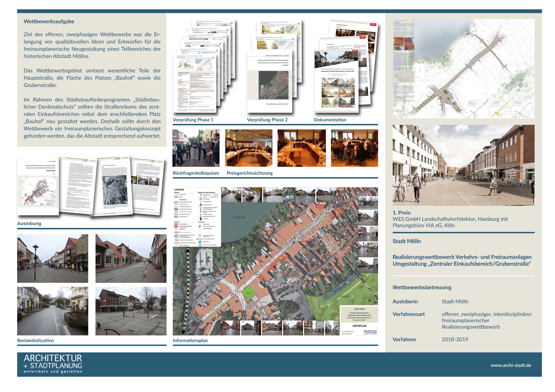Click the Kultur- und Tourismusmagnet star legend icon
The image size is (555, 392).
coord(200,245)
